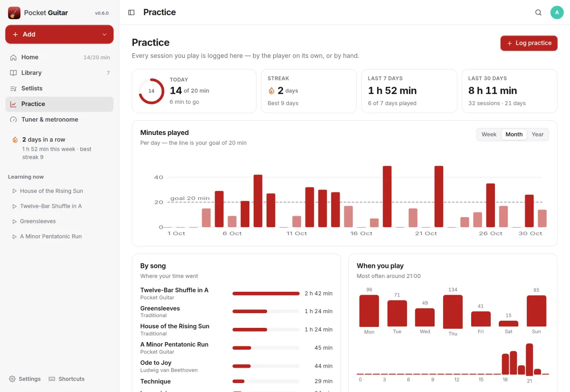Switch chart to Year view
570x392 pixels.
538,134
